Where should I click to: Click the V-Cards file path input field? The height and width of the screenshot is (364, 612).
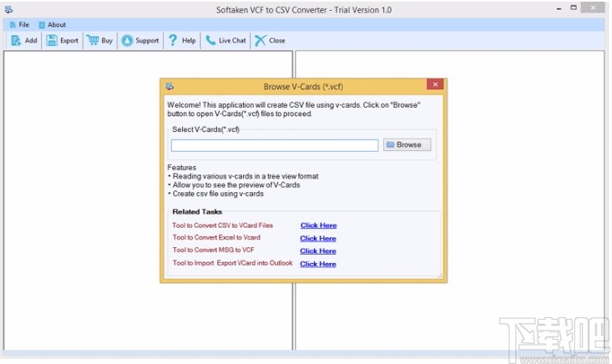[x=275, y=145]
